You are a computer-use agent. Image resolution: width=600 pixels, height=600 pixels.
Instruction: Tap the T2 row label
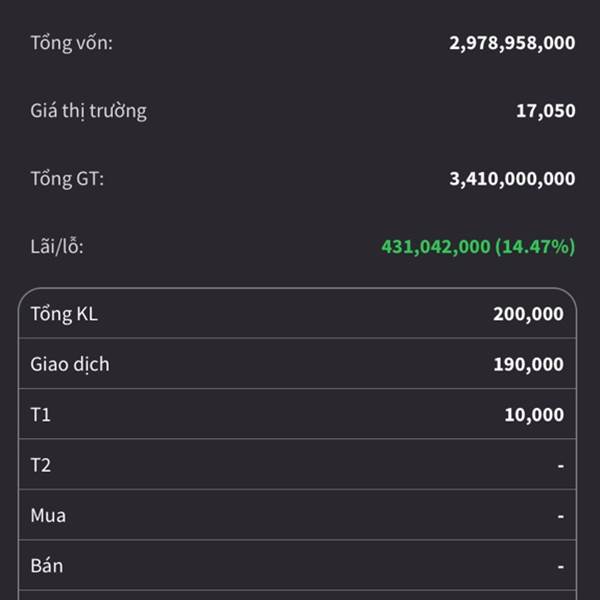click(x=41, y=465)
